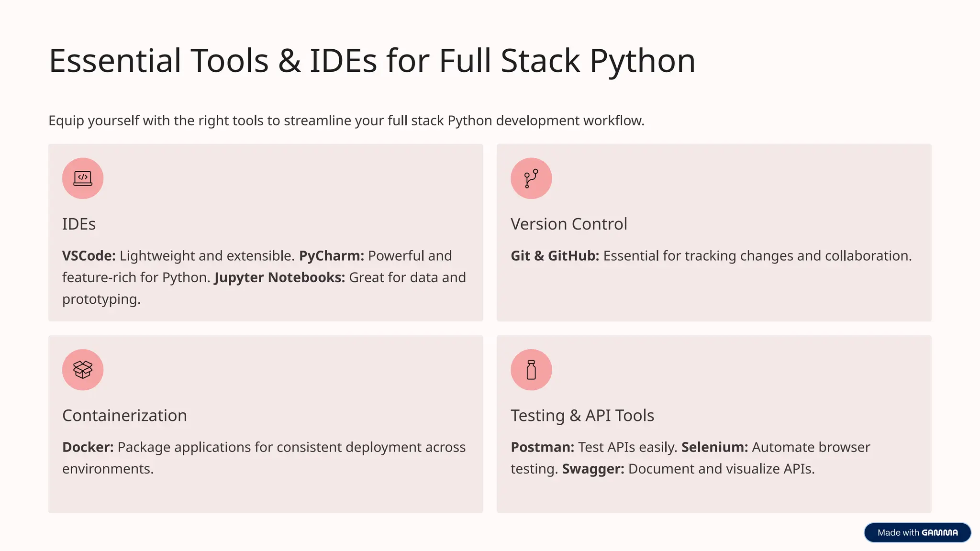The width and height of the screenshot is (980, 551).
Task: Click text Lightweight and extensible.
Action: 207,256
